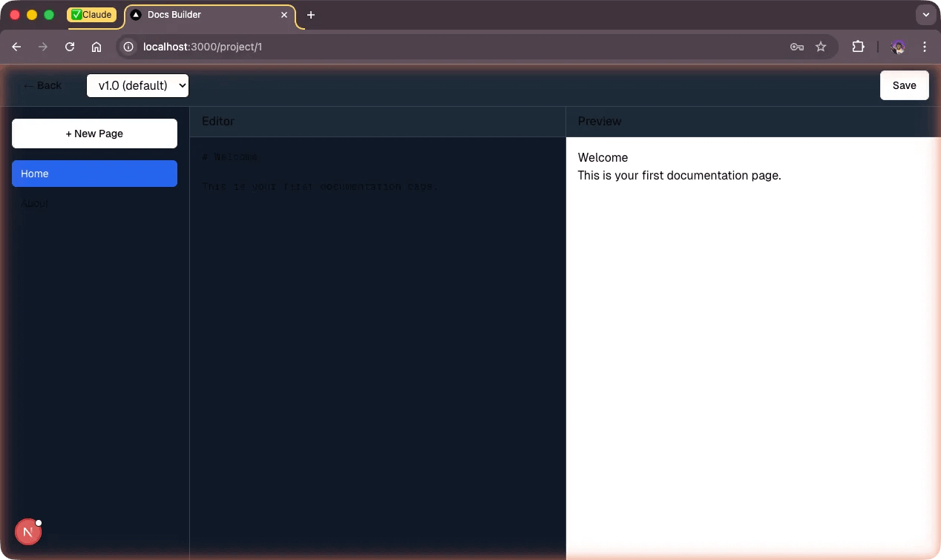Open a new browser tab

(x=311, y=15)
